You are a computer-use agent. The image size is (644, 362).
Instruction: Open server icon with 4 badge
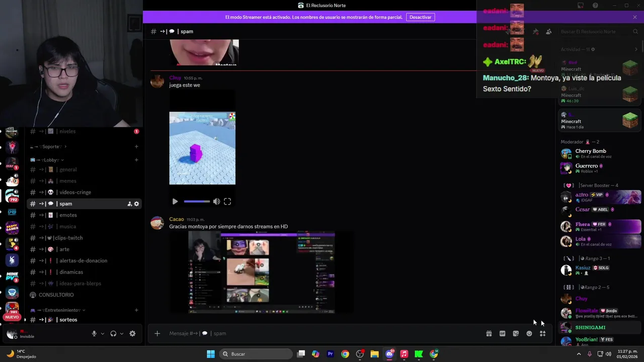tap(12, 244)
